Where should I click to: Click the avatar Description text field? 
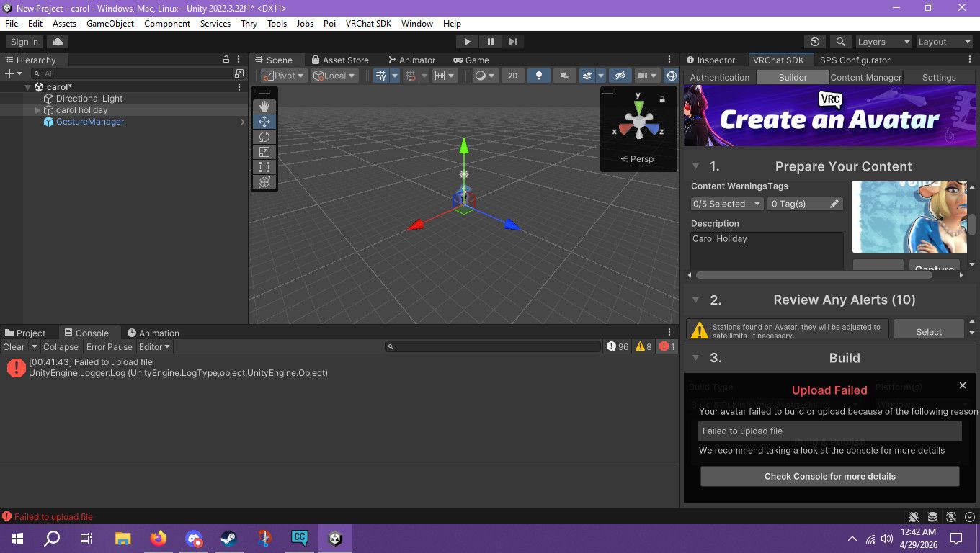(767, 251)
